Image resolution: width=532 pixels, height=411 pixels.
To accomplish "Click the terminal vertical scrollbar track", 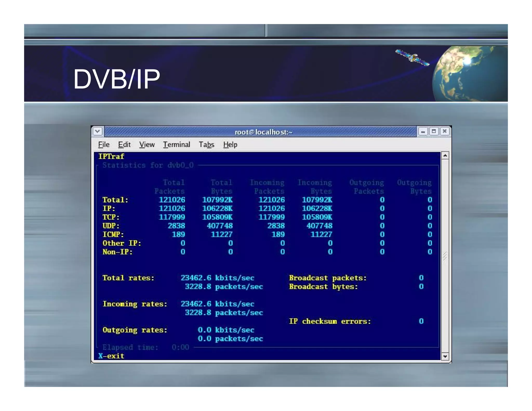I will [x=445, y=256].
